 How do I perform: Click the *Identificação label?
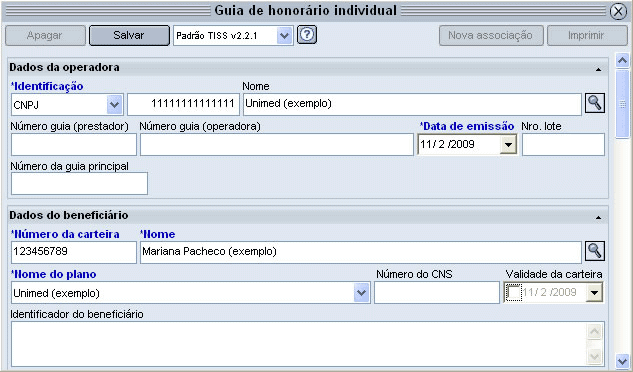pos(47,86)
